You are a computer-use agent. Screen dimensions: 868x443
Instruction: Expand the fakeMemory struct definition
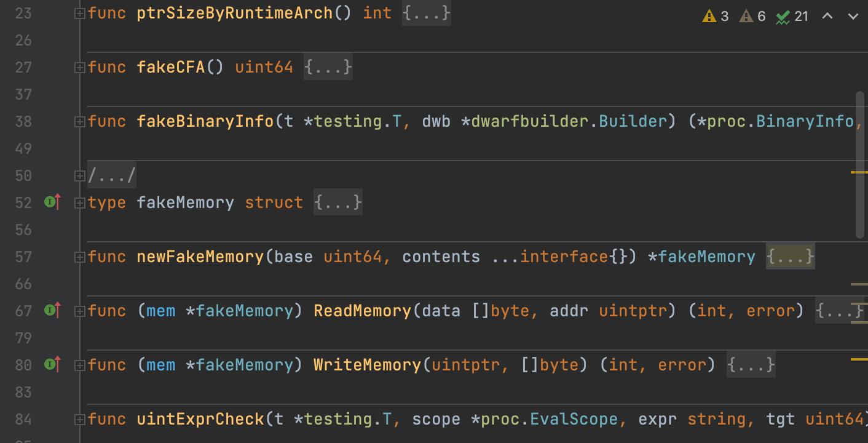79,202
